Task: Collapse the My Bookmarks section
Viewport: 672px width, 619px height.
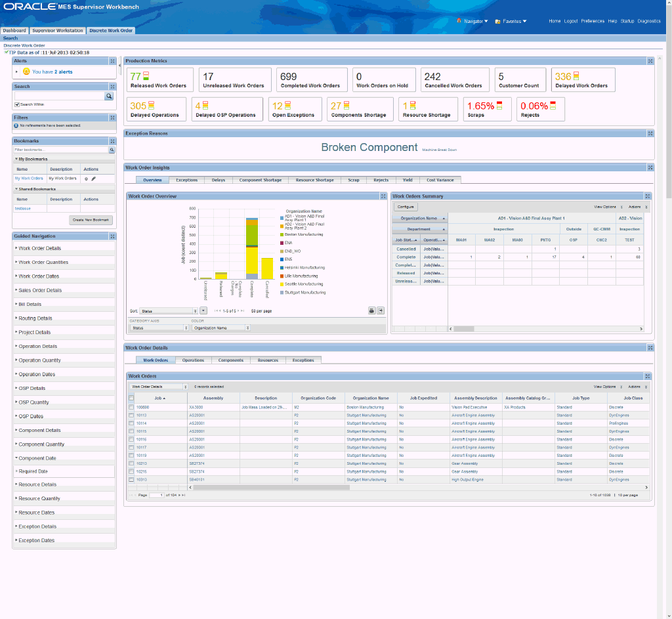Action: [16, 159]
